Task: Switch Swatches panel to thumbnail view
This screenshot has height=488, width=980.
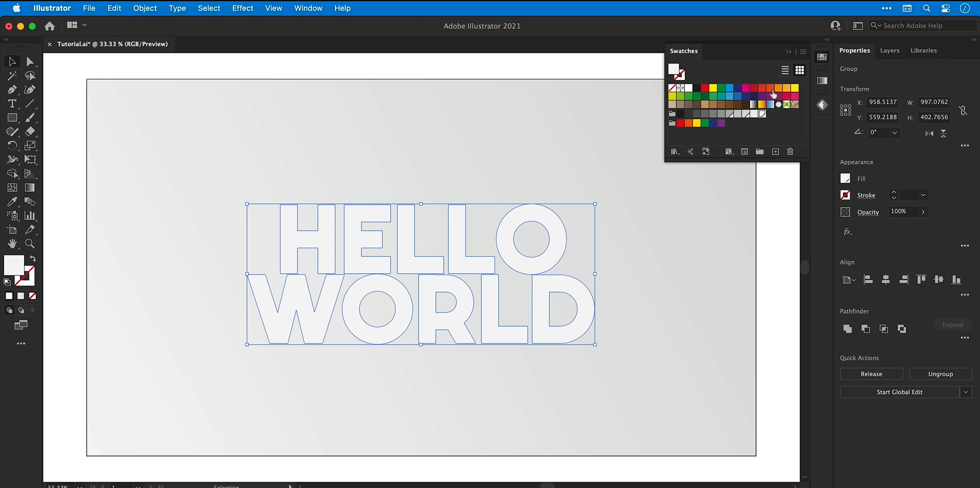Action: [x=800, y=70]
